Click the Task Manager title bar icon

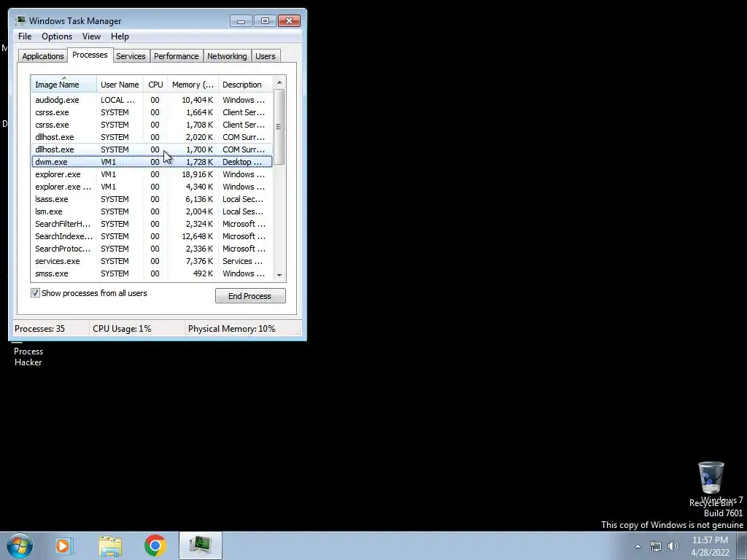pos(20,20)
